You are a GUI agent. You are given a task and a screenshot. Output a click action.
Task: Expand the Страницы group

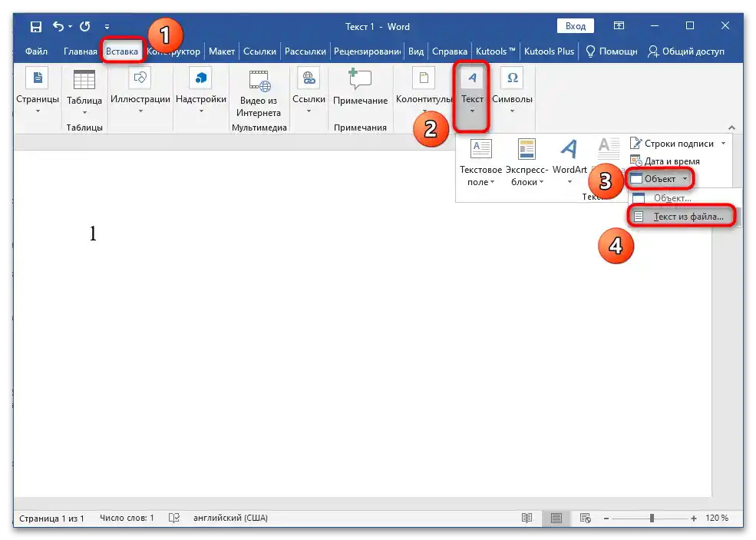38,91
